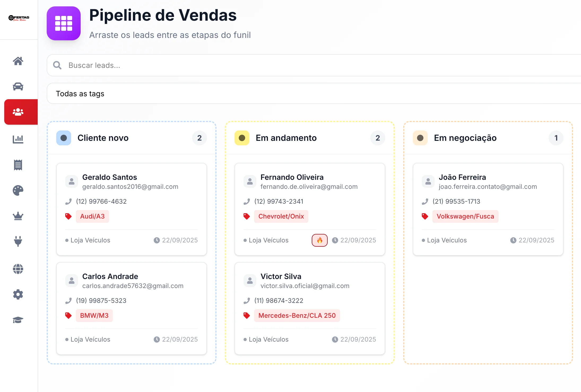The height and width of the screenshot is (392, 581).
Task: Click Geraldo Santos avatar icon
Action: coord(72,181)
